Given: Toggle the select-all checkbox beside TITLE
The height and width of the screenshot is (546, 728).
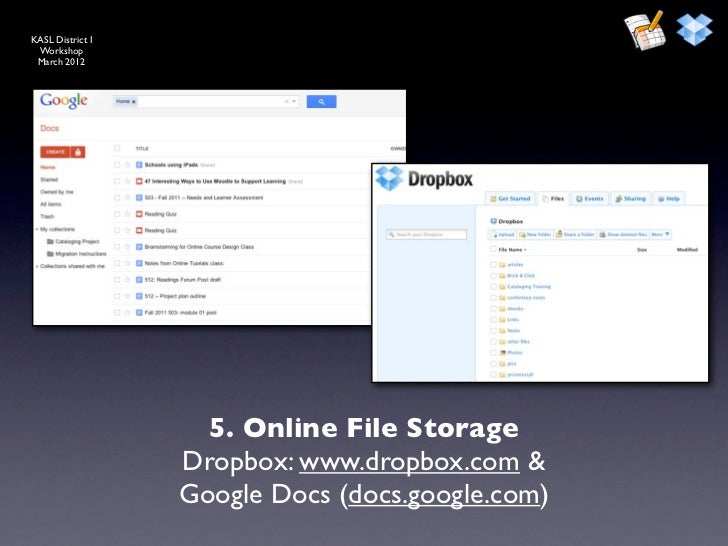Looking at the screenshot, I should pos(117,148).
